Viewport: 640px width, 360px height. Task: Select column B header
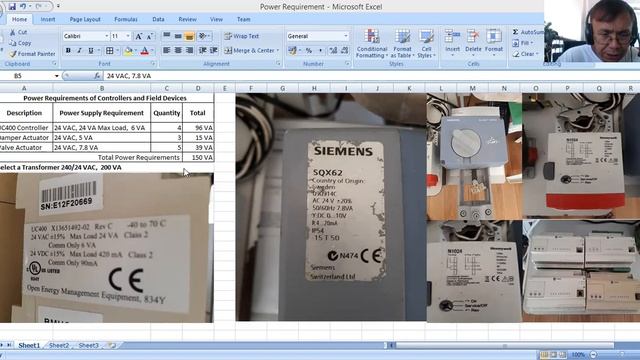point(102,88)
